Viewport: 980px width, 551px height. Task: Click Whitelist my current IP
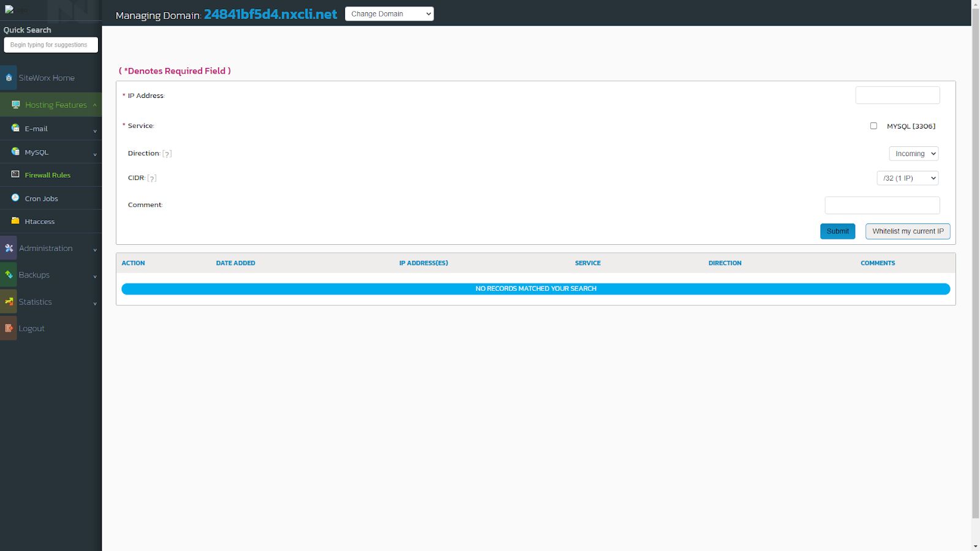click(x=907, y=231)
